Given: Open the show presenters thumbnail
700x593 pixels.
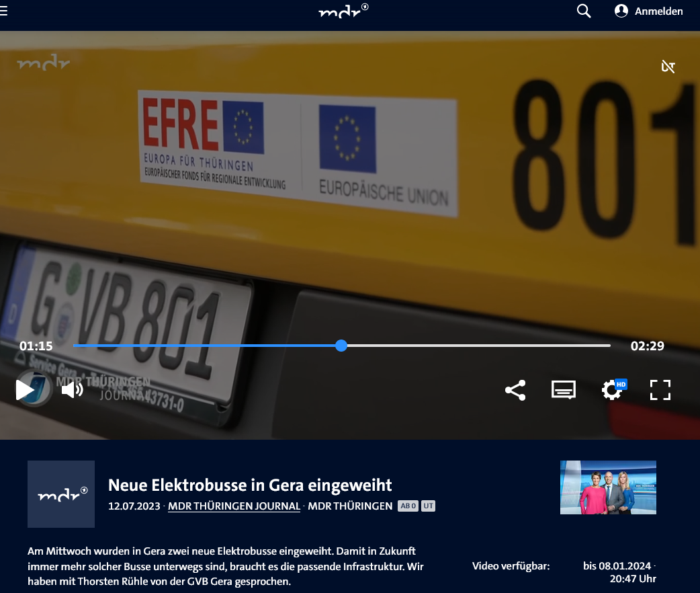Looking at the screenshot, I should [x=608, y=487].
